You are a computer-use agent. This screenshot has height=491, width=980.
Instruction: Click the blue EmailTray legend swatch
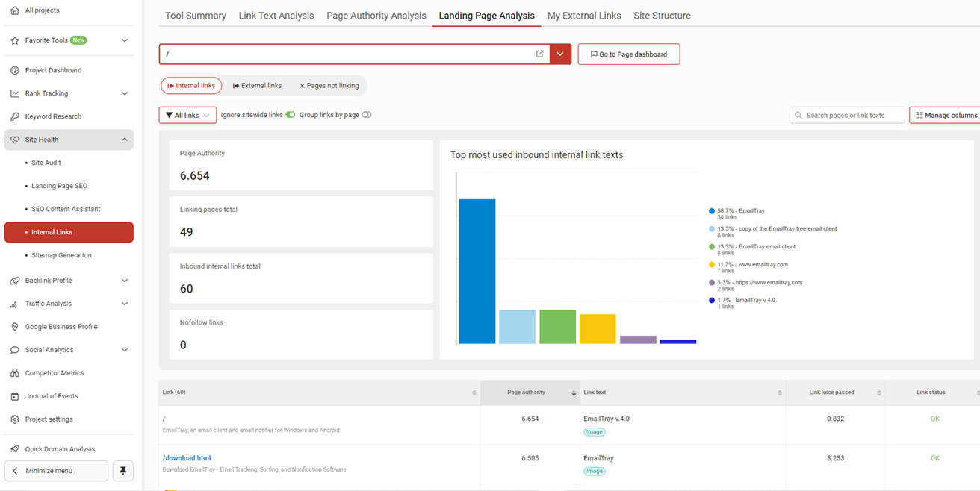pos(712,211)
